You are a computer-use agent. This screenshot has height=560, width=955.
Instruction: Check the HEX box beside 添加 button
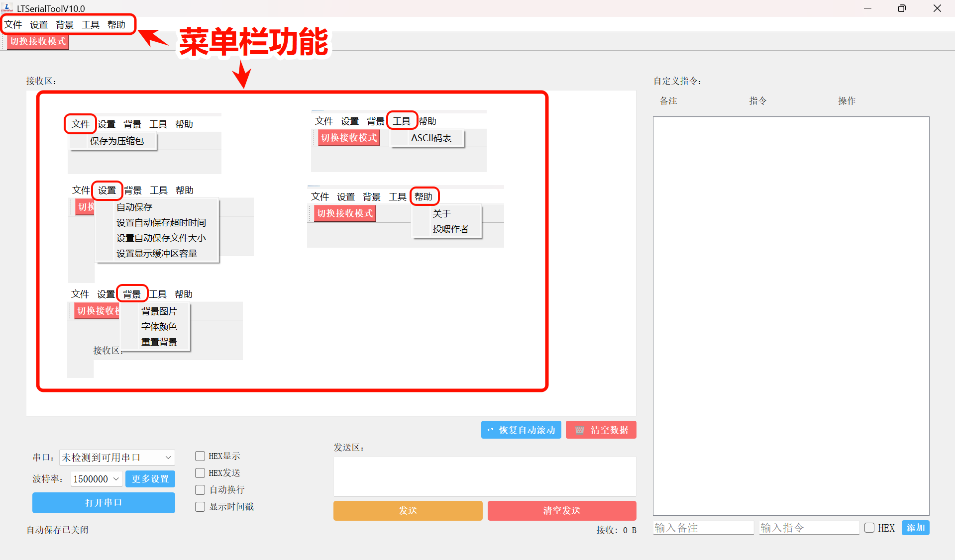tap(869, 528)
